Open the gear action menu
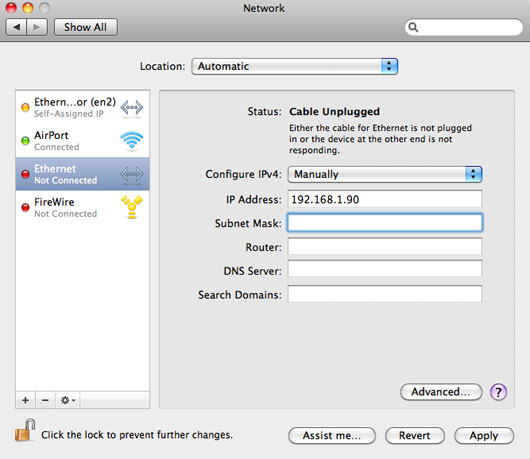Image resolution: width=530 pixels, height=459 pixels. (68, 400)
